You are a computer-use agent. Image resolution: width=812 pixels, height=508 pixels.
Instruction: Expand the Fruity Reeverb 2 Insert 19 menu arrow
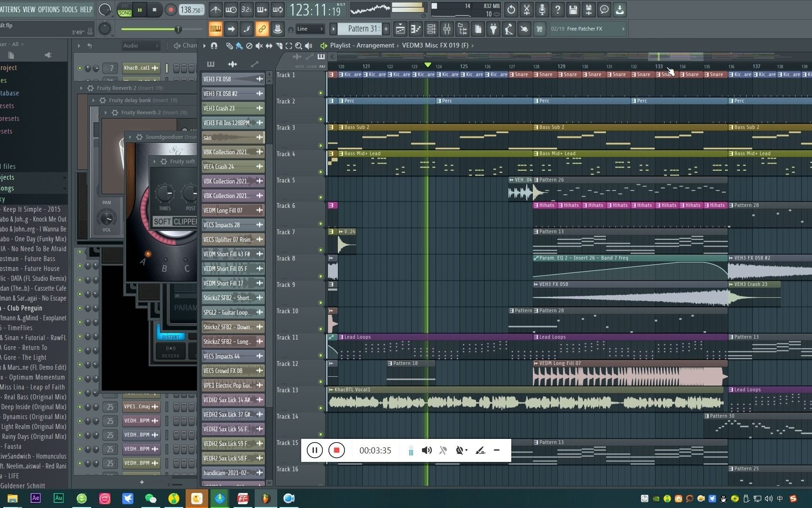click(x=81, y=88)
